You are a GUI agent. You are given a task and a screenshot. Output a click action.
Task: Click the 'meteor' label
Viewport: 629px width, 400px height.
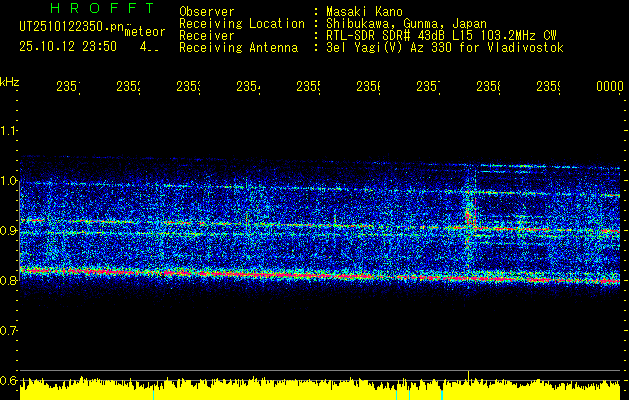pyautogui.click(x=145, y=32)
